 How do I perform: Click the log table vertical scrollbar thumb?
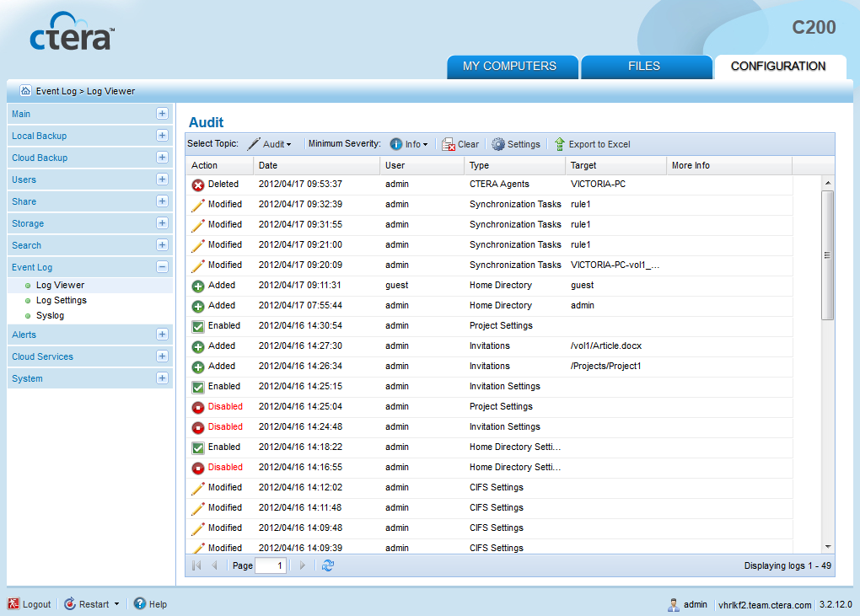click(828, 254)
